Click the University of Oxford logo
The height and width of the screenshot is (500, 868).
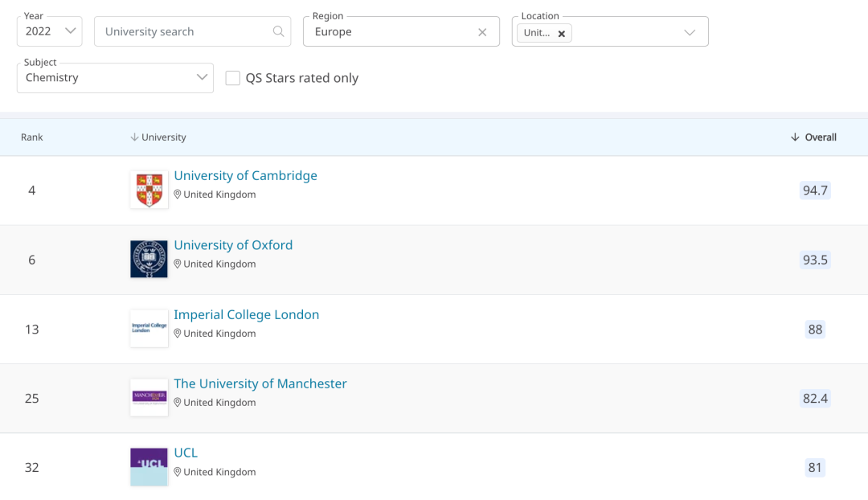[x=149, y=259]
